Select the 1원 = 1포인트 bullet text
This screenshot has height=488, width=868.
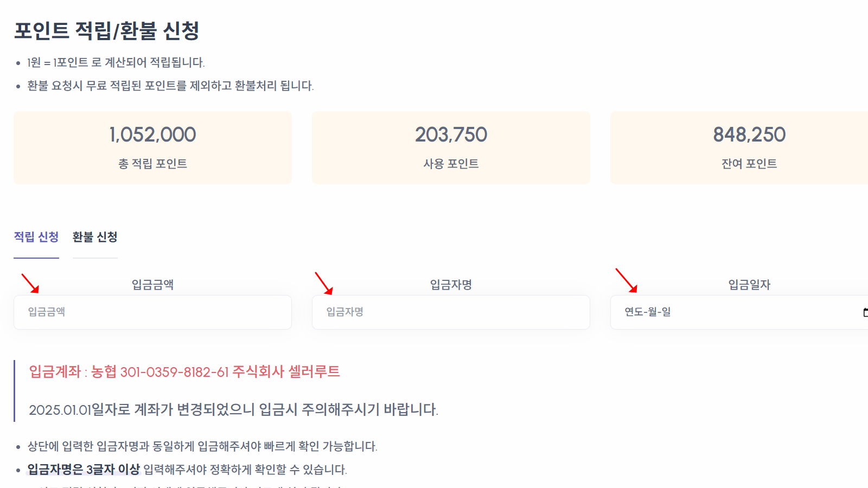point(114,62)
